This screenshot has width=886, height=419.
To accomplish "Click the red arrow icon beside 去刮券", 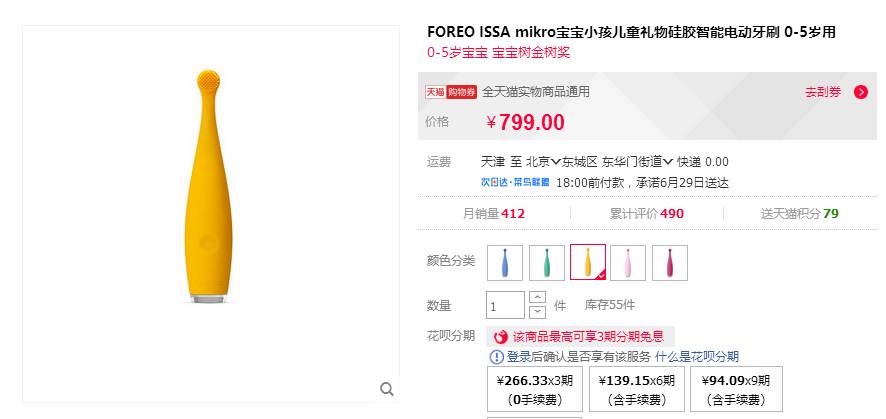I will (860, 92).
